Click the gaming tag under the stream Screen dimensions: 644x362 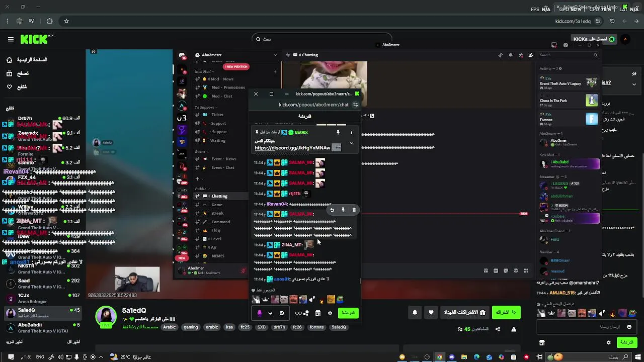click(191, 327)
